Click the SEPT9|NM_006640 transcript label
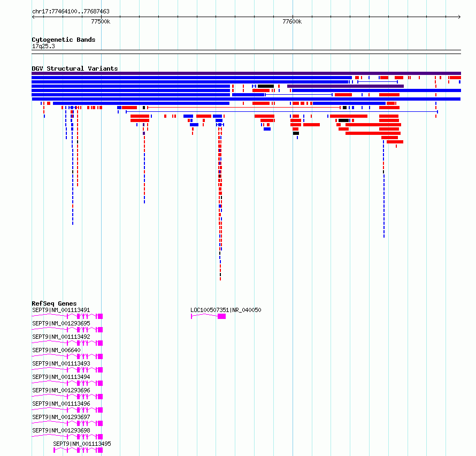 56,350
